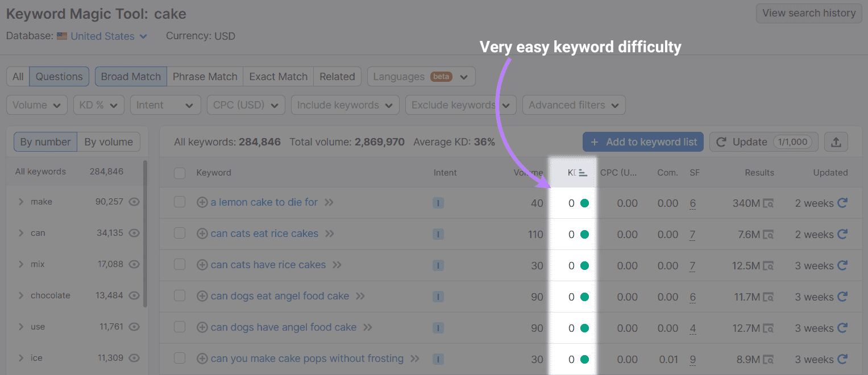868x375 pixels.
Task: Click the add icon beside 'can dogs have angel food cake'
Action: click(x=202, y=327)
